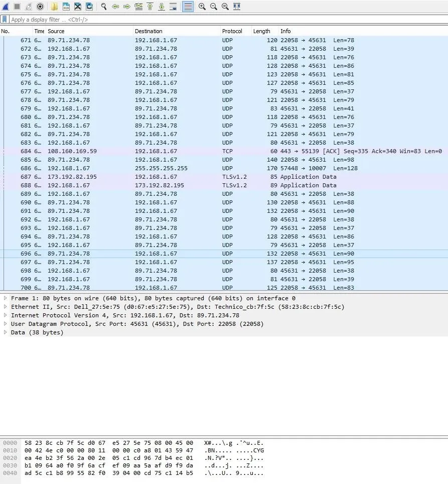Close this capture file

78,7
